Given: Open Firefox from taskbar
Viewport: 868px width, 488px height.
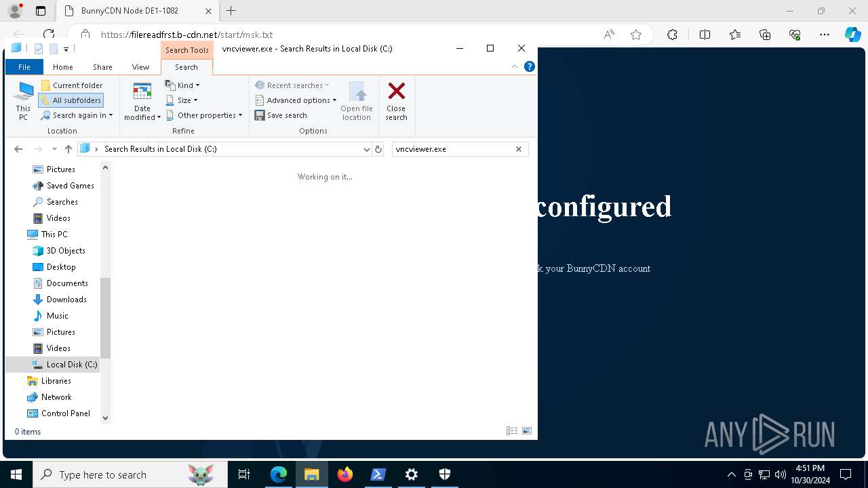Looking at the screenshot, I should point(345,474).
